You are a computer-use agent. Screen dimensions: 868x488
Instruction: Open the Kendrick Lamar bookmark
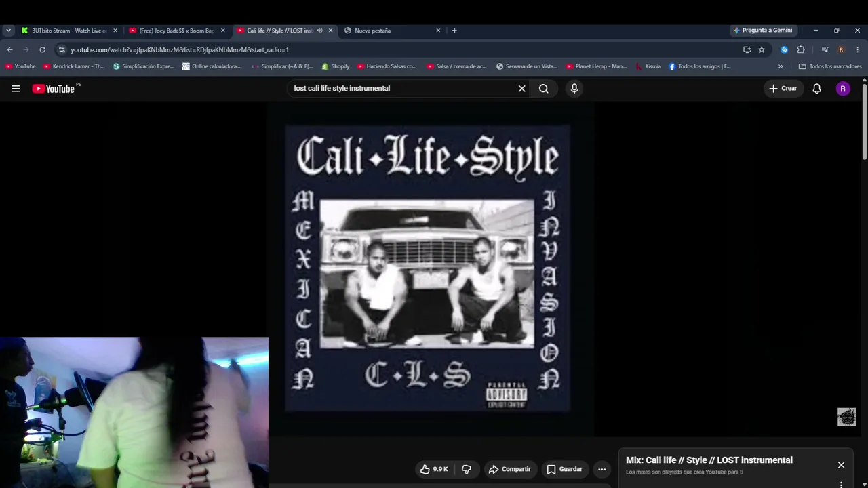tap(74, 66)
